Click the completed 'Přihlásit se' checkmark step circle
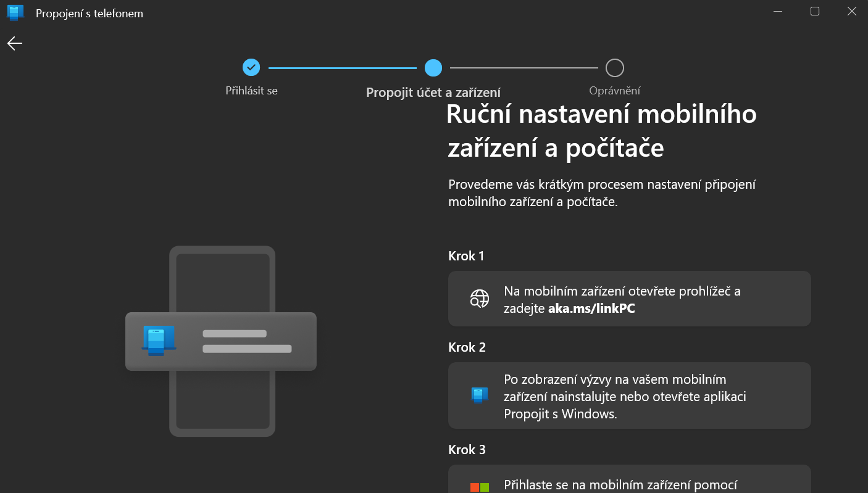This screenshot has width=868, height=493. [251, 67]
